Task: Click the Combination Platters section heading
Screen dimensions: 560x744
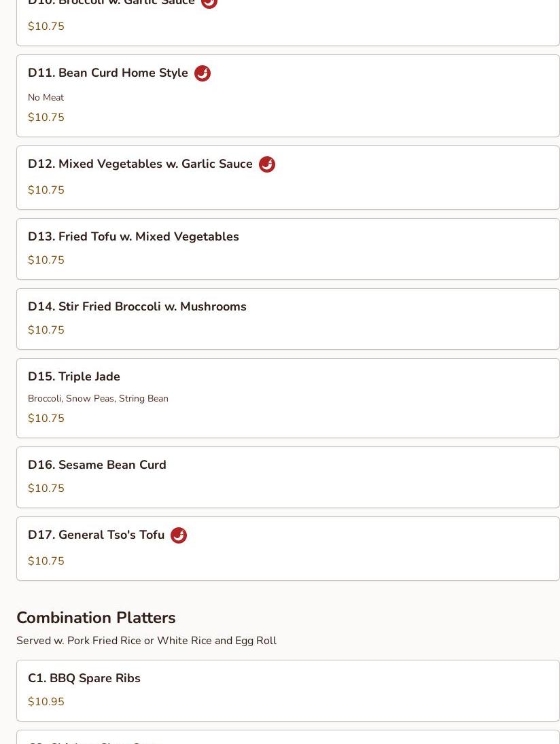Action: point(96,618)
